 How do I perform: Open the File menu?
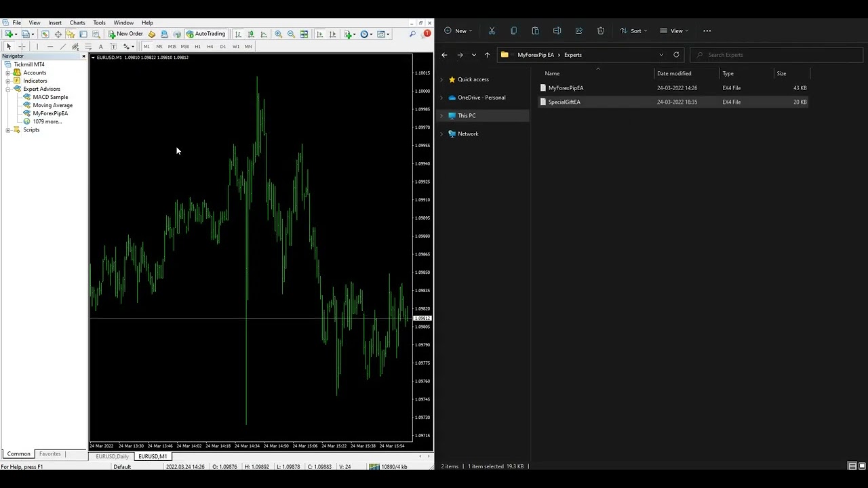(16, 22)
